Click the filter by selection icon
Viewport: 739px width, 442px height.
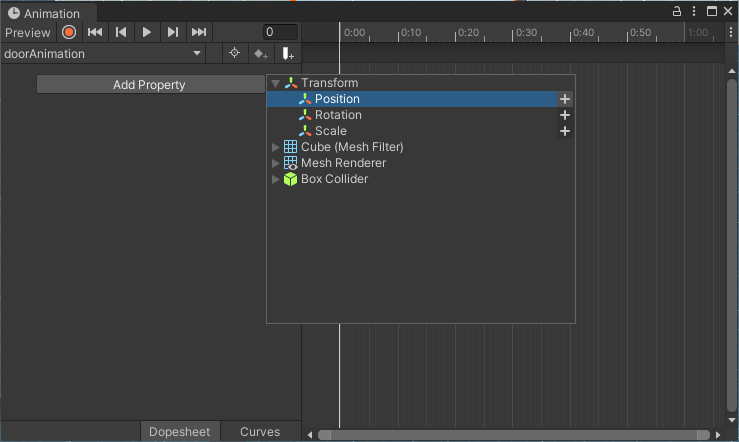click(235, 54)
